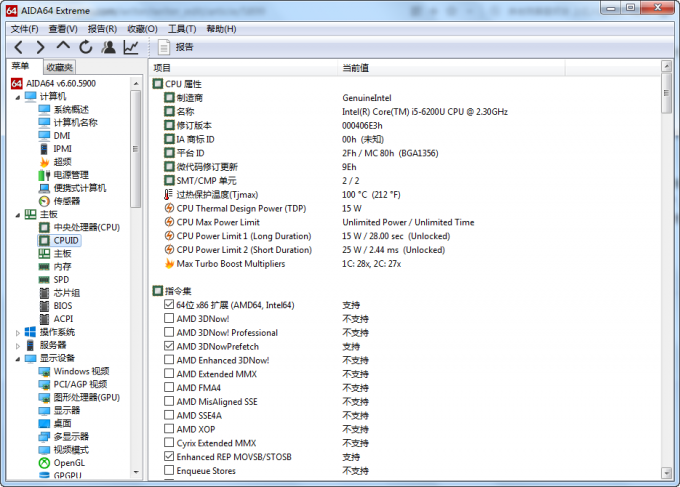
Task: Click the 报告 report document icon
Action: click(x=165, y=47)
